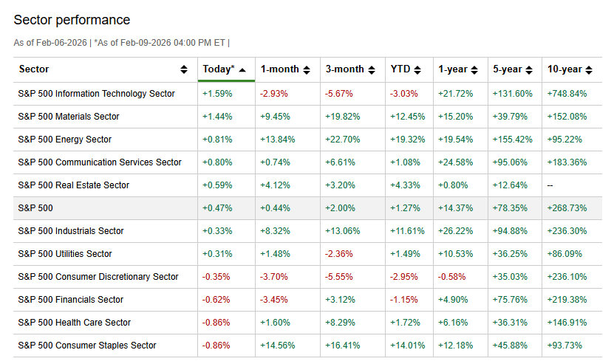Image resolution: width=614 pixels, height=364 pixels.
Task: Click the sort arrows beside Sector header
Action: (184, 69)
